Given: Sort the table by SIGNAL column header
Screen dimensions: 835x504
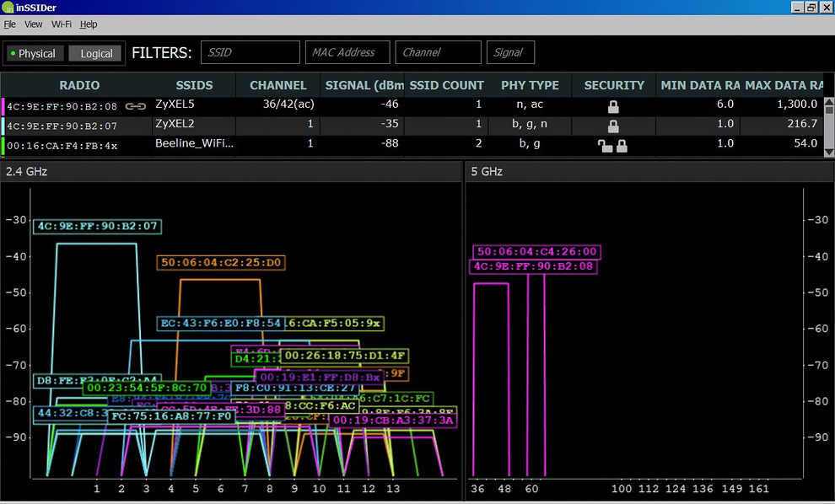Looking at the screenshot, I should click(x=364, y=85).
